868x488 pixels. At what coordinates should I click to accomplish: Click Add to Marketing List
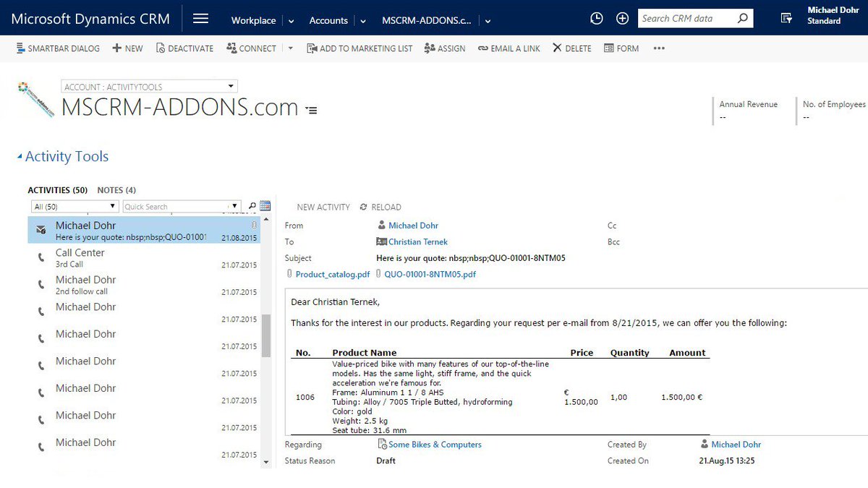coord(359,48)
